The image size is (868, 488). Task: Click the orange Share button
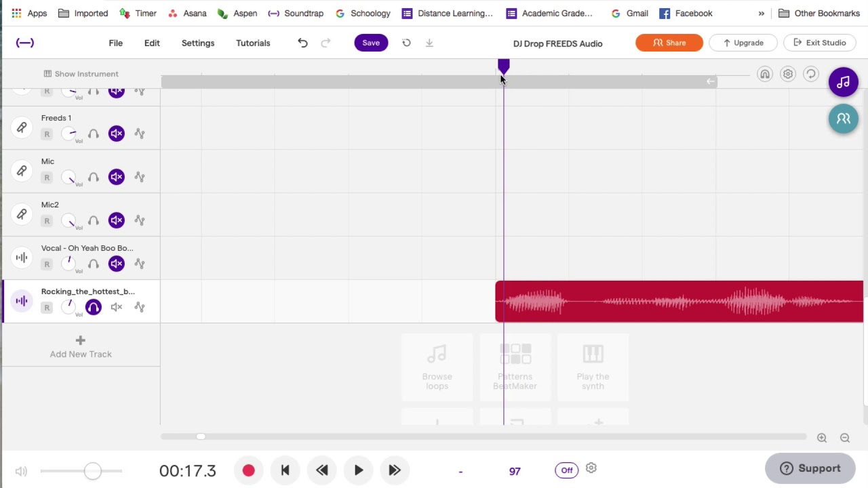pos(669,43)
